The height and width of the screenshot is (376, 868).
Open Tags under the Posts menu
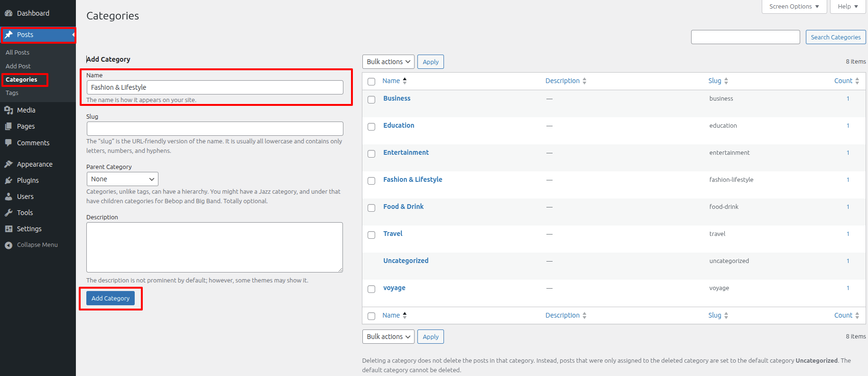coord(12,93)
